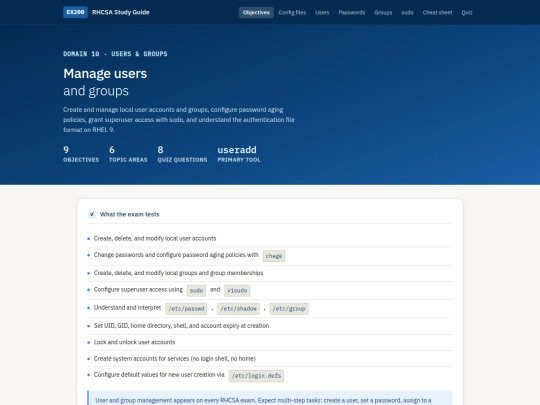Select the 6 Topic Areas stat

[128, 154]
